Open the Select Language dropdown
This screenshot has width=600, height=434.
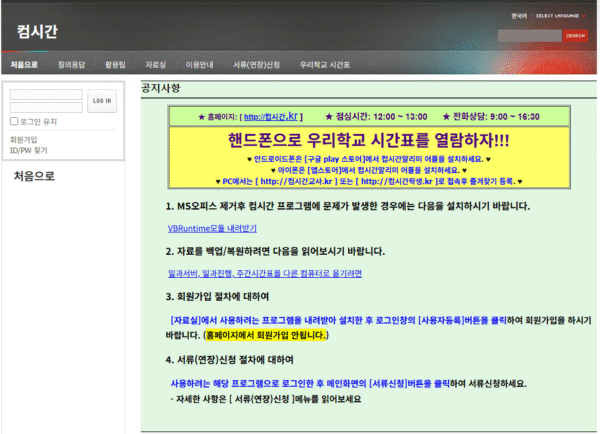point(561,16)
